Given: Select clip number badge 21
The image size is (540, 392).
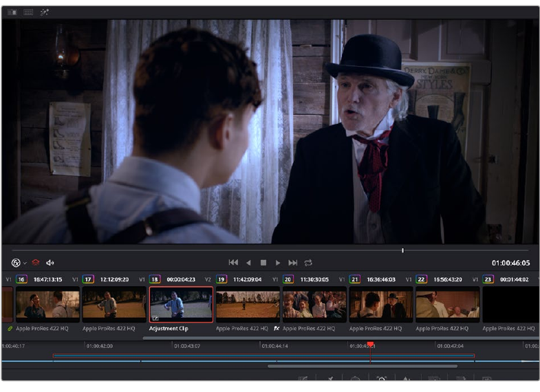Looking at the screenshot, I should coord(355,279).
